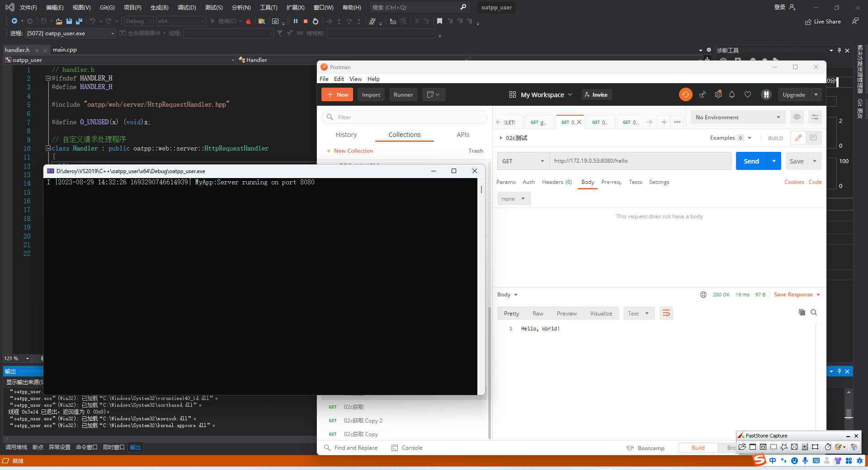Open Postman notifications bell
The width and height of the screenshot is (868, 470).
pyautogui.click(x=731, y=94)
